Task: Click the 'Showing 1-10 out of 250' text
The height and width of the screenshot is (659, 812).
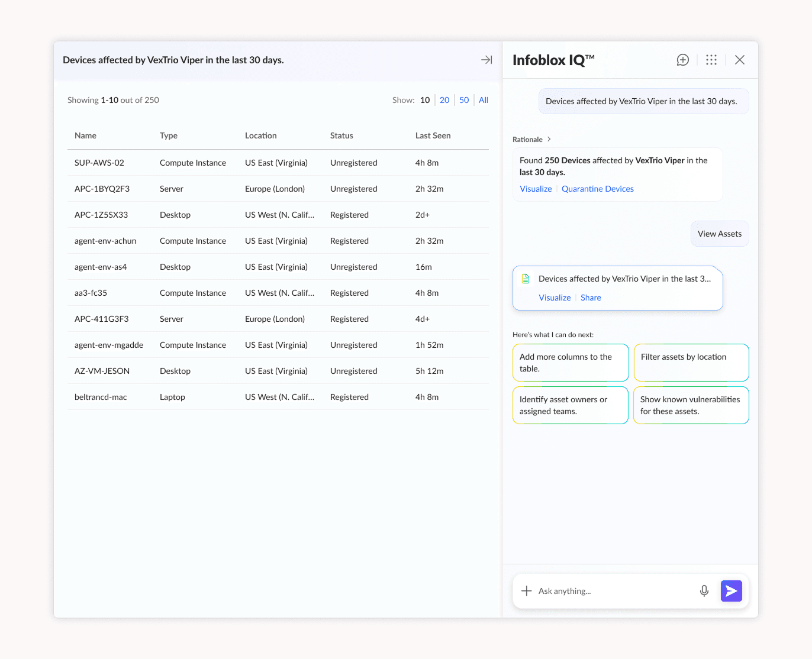Action: point(113,100)
